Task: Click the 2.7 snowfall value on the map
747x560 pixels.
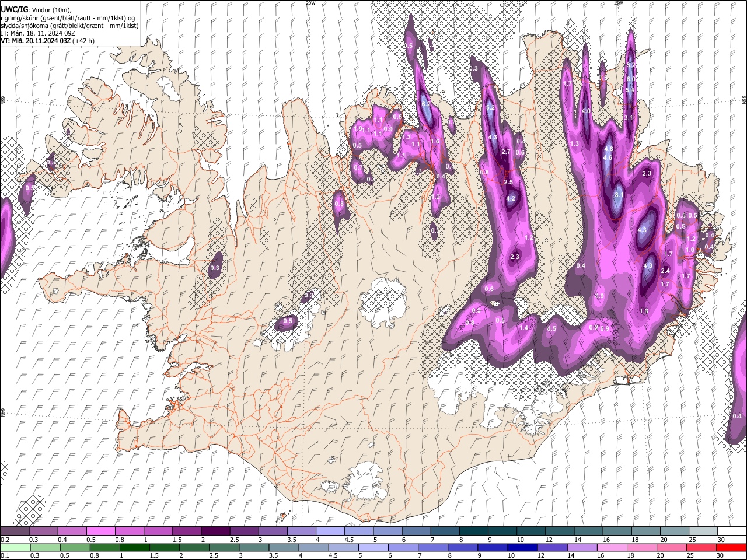Action: [x=506, y=152]
